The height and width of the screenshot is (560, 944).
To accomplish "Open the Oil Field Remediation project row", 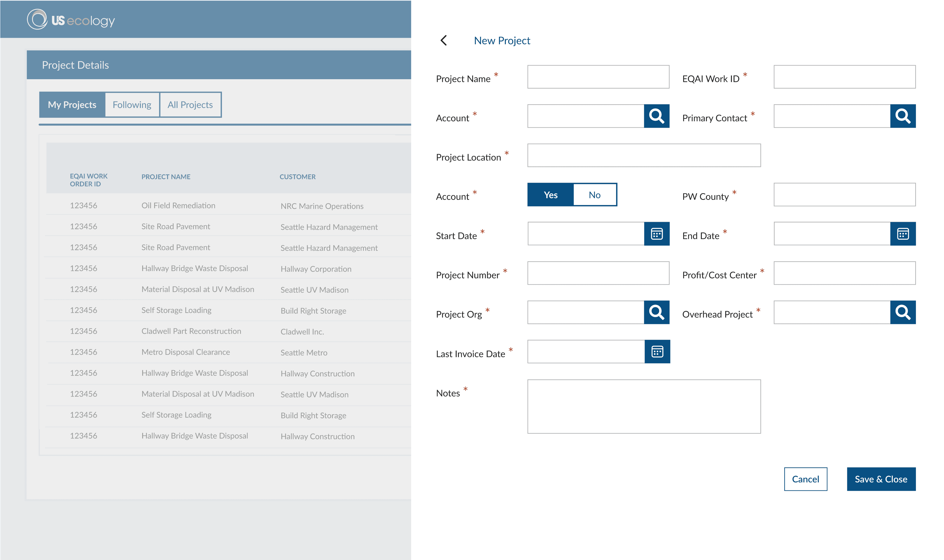I will [x=178, y=206].
